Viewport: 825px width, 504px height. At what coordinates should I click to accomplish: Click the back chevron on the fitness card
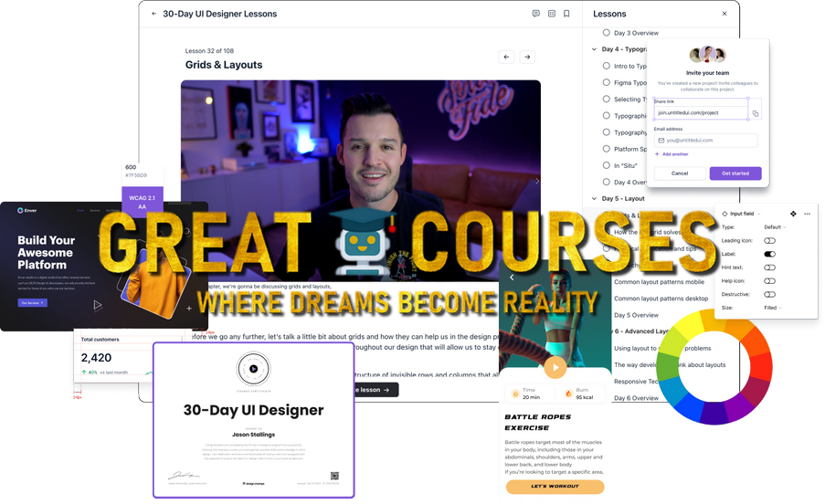[512, 277]
